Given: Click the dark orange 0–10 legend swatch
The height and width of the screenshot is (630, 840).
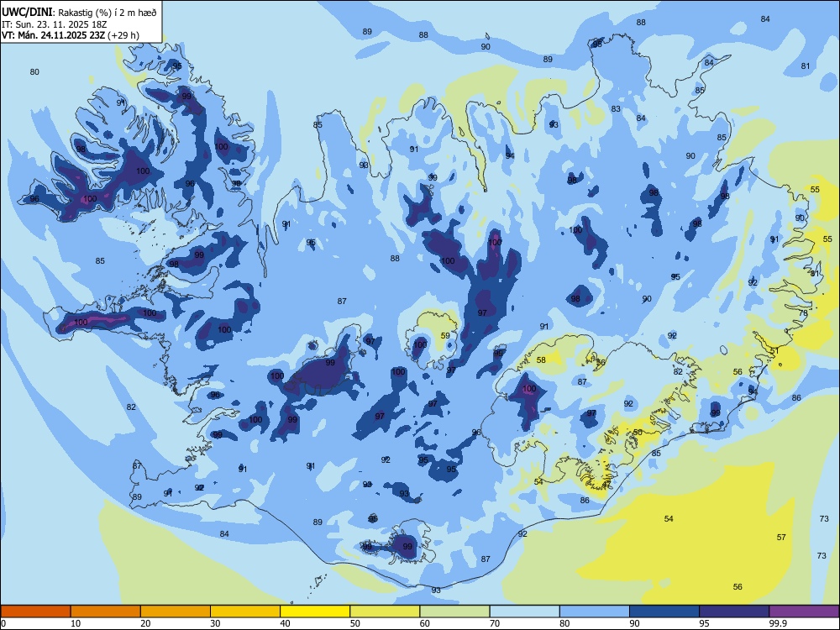Looking at the screenshot, I should coord(35,612).
